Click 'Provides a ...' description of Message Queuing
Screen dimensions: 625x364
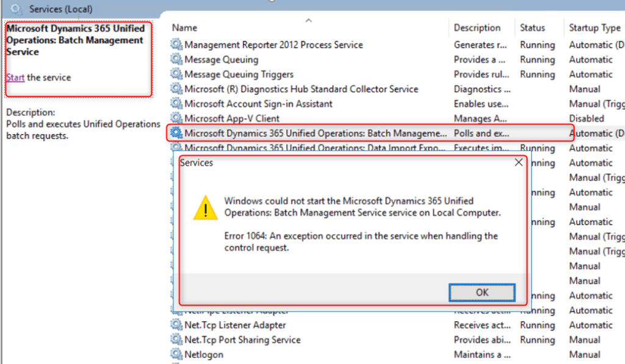480,59
